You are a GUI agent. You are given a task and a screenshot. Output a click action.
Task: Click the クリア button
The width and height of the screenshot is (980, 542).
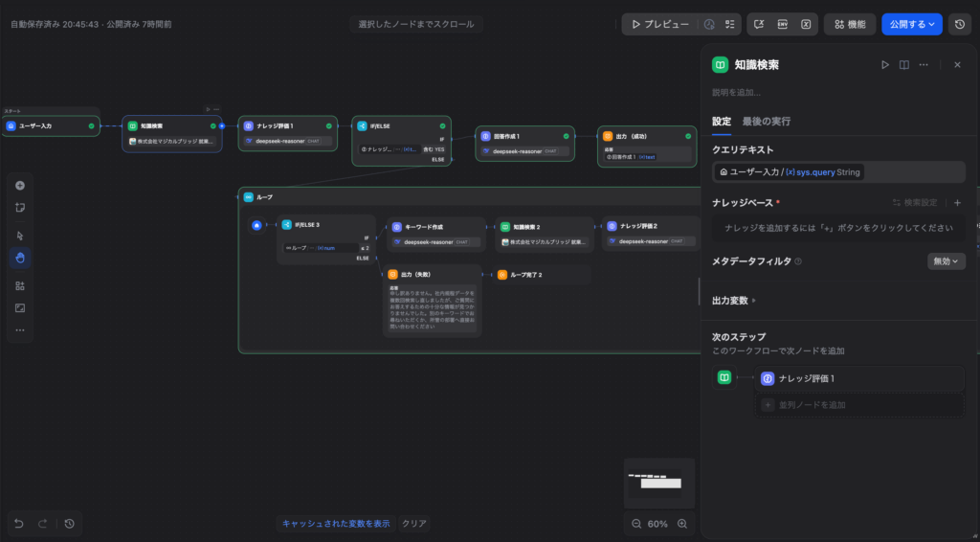[x=414, y=524]
